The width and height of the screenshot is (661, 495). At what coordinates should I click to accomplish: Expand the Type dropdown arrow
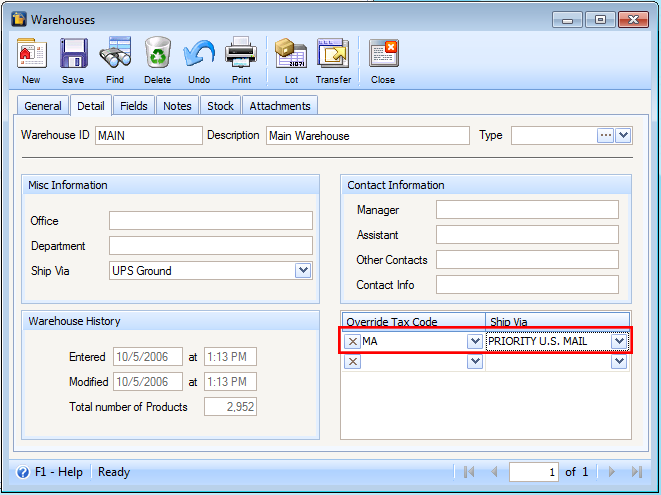[623, 136]
